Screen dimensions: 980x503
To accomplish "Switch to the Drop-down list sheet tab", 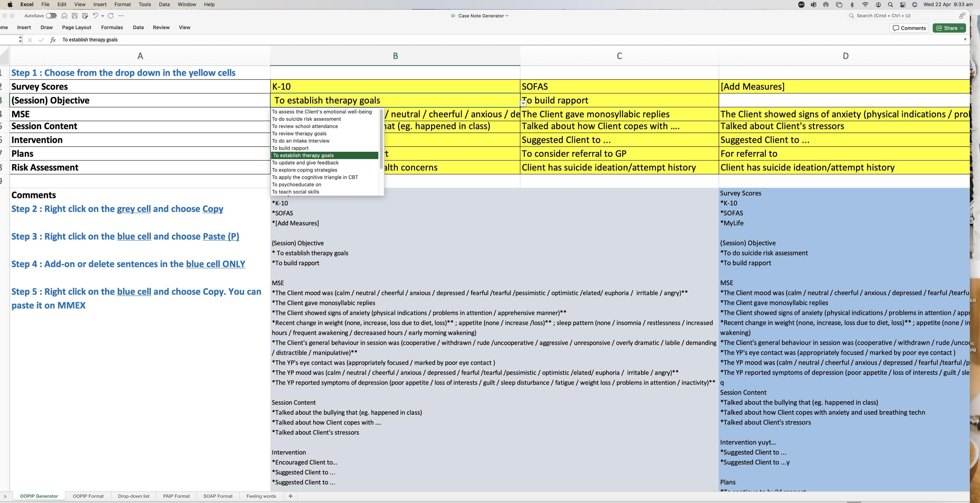I will click(x=134, y=496).
